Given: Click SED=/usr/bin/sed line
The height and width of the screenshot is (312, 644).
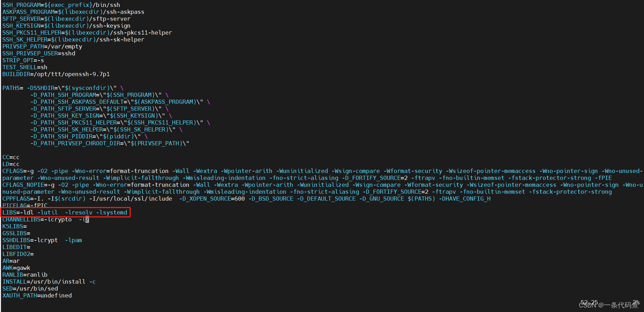Looking at the screenshot, I should click(x=30, y=288).
